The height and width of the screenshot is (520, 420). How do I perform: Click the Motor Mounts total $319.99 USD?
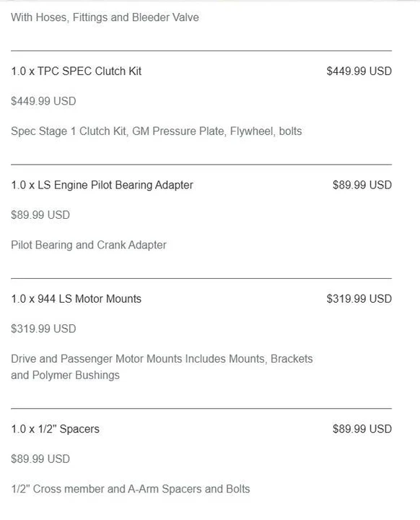(x=359, y=298)
